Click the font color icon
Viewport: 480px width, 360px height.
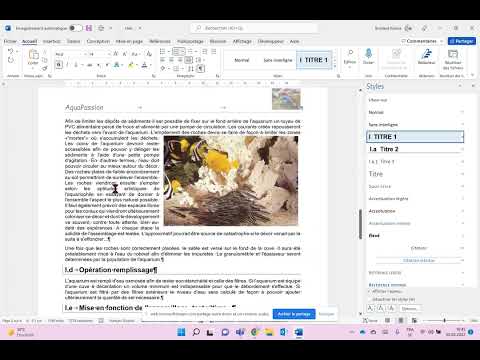point(144,65)
